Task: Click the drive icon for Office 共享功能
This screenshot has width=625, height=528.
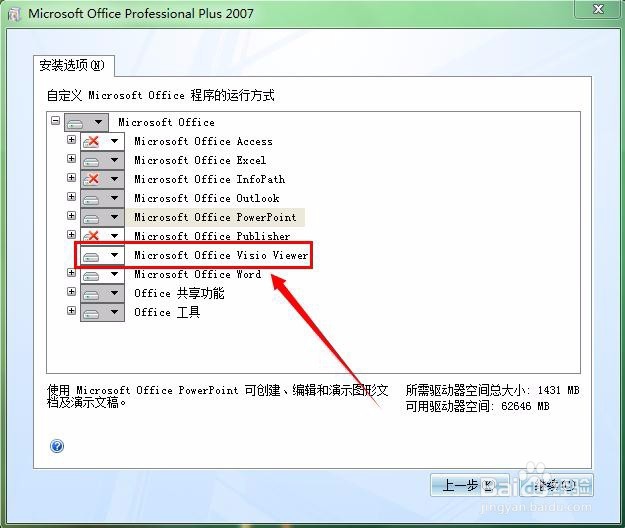Action: [x=91, y=294]
